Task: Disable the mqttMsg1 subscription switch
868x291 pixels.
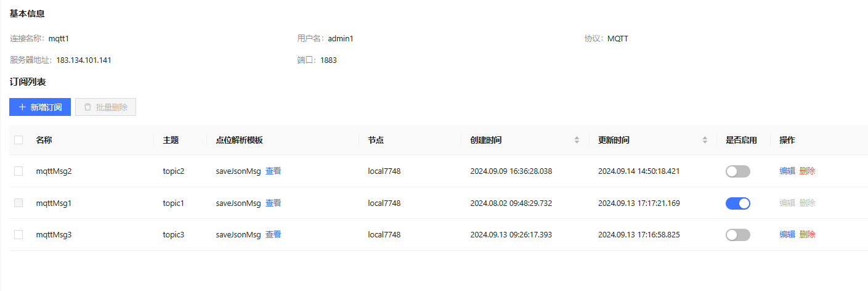Action: pyautogui.click(x=738, y=203)
